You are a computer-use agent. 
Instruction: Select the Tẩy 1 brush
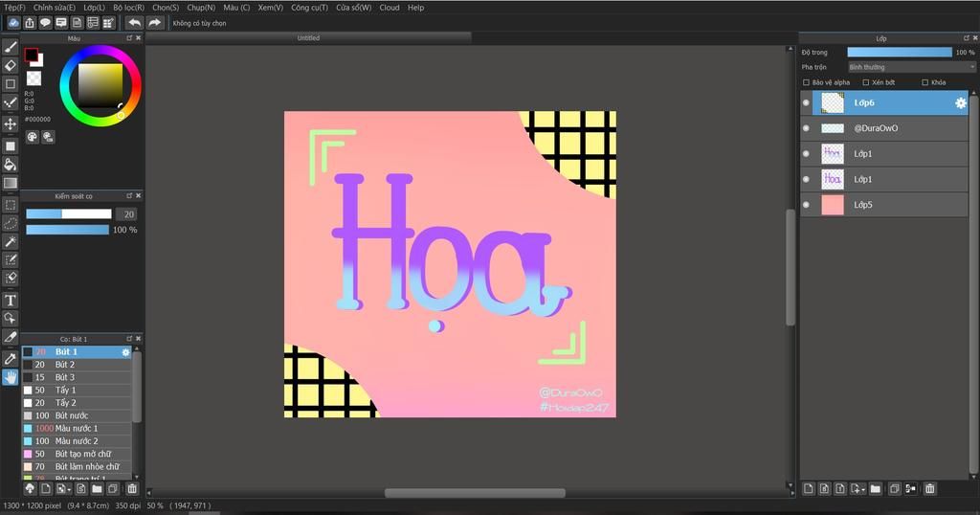(x=77, y=390)
